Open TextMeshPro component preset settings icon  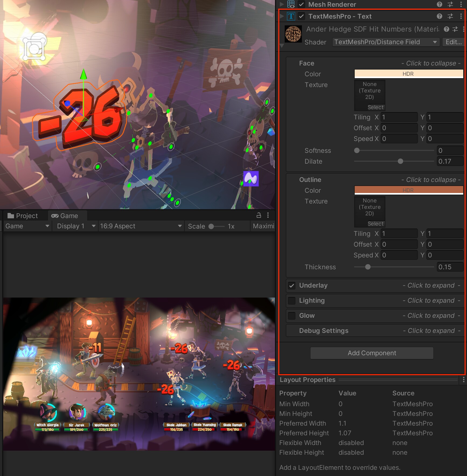coord(450,16)
